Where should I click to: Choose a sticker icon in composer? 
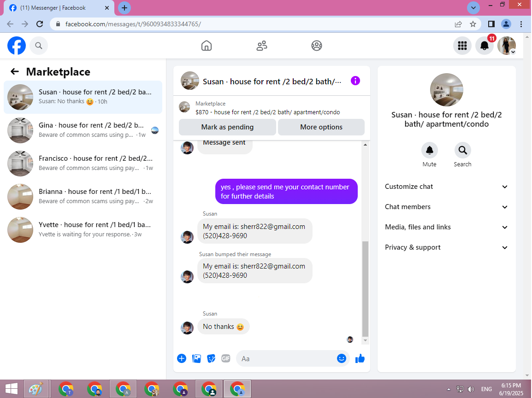(x=211, y=358)
